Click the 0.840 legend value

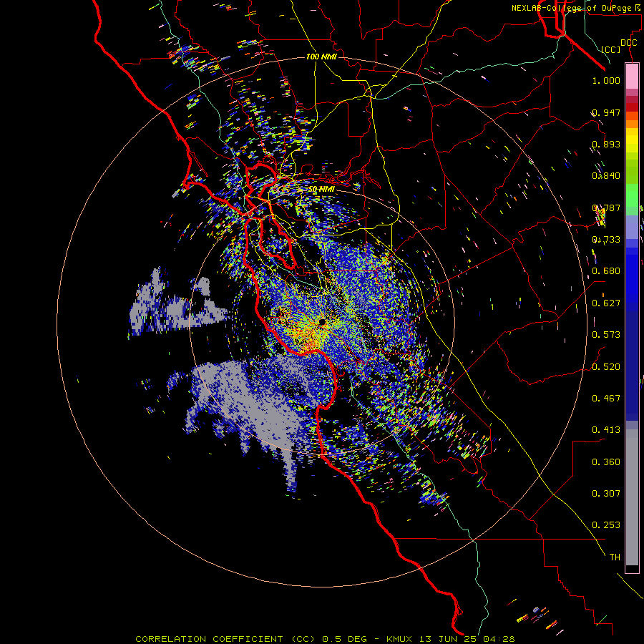point(606,176)
